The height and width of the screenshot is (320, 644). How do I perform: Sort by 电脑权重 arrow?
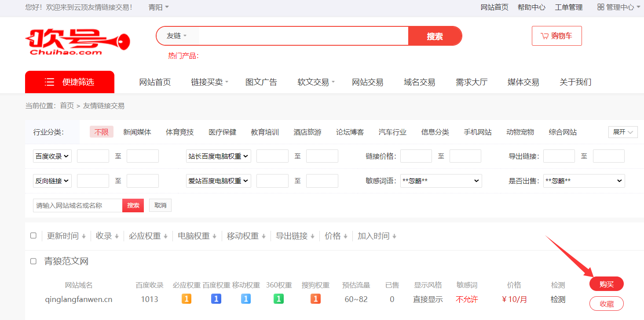[214, 236]
